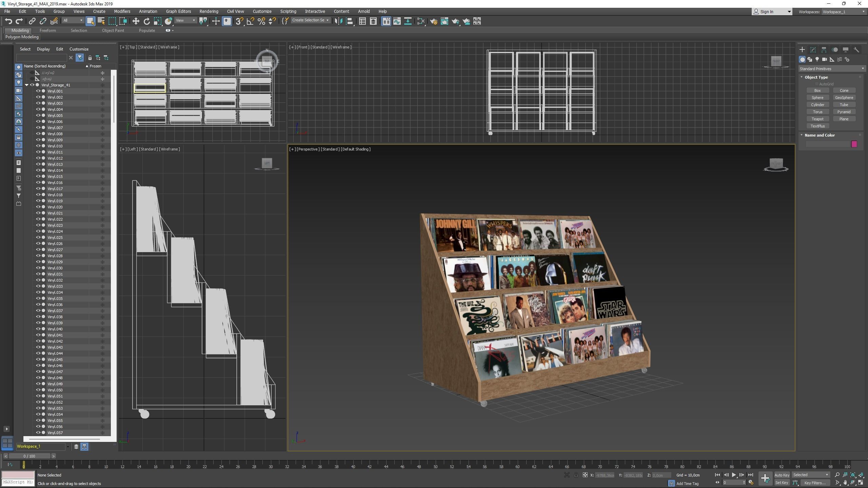Open the Scripting menu
This screenshot has width=868, height=488.
288,12
